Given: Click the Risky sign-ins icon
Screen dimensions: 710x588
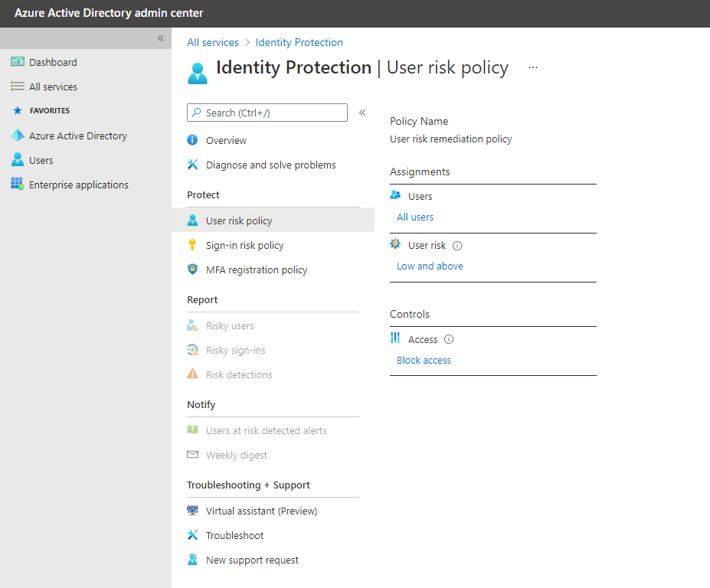Looking at the screenshot, I should click(192, 350).
